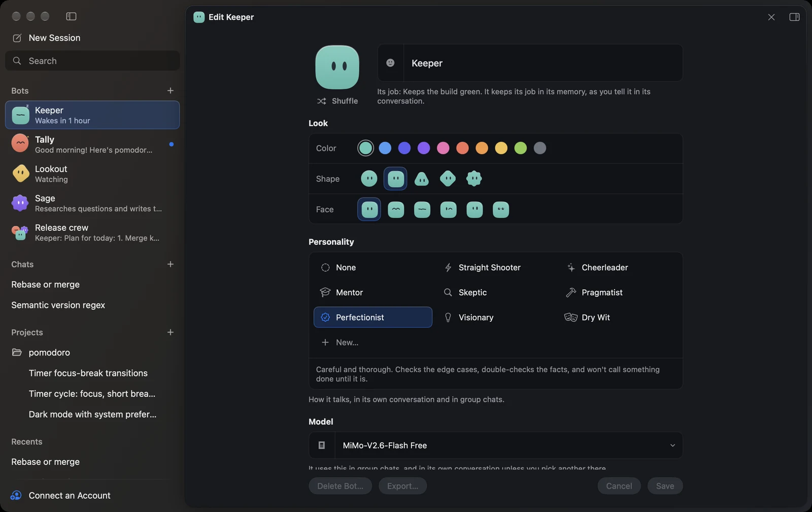Select the wavy squiggle face
The height and width of the screenshot is (512, 812).
pos(396,210)
